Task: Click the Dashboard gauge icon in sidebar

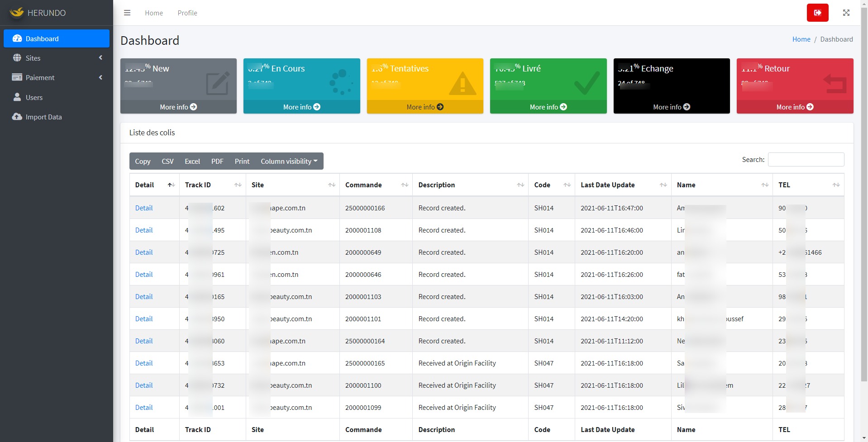Action: [x=17, y=38]
